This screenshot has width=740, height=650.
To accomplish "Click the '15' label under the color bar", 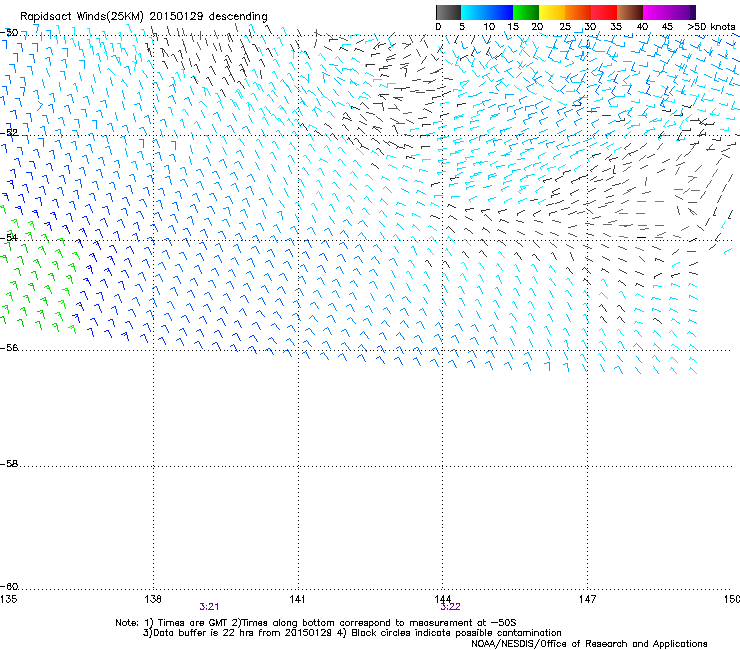I will pos(513,27).
